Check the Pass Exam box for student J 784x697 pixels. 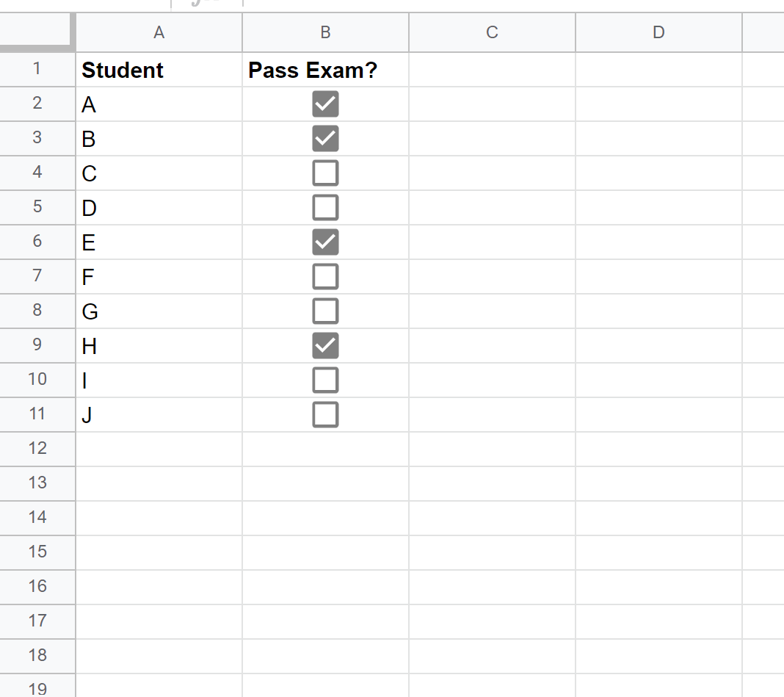pos(325,414)
